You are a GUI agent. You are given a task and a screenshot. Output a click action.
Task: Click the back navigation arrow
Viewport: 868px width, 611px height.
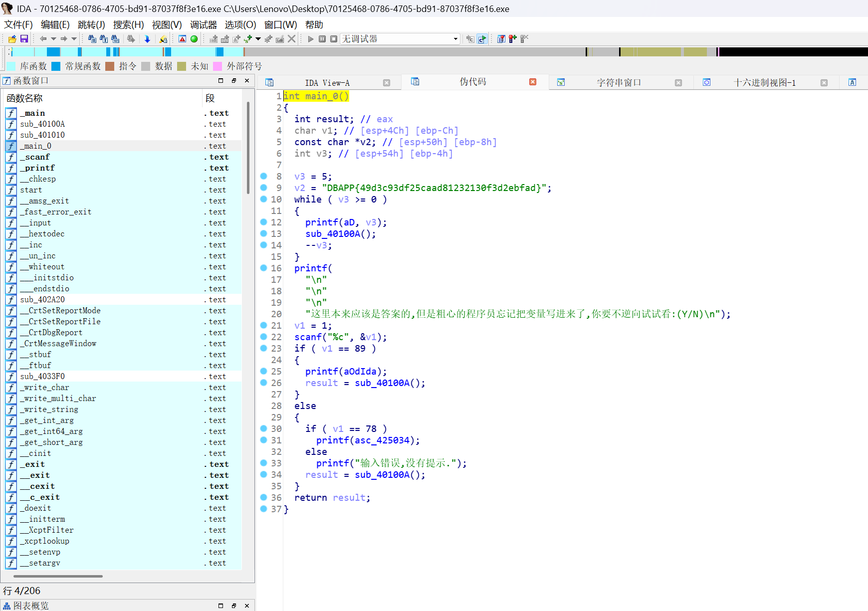43,39
